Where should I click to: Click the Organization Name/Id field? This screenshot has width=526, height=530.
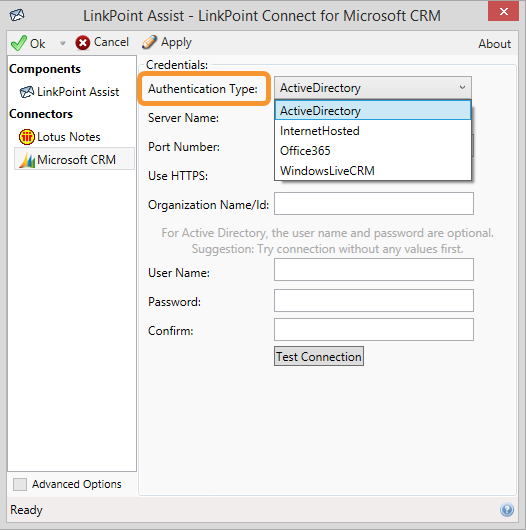(374, 203)
